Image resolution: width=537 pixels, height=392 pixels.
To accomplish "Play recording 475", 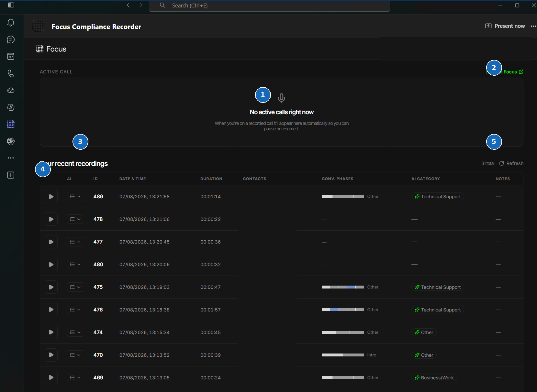I will point(51,287).
